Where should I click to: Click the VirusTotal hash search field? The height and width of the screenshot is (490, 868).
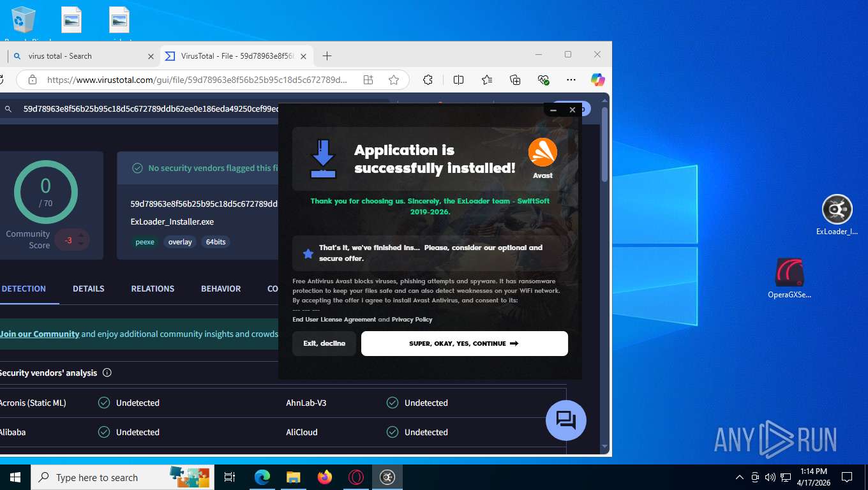click(x=150, y=109)
